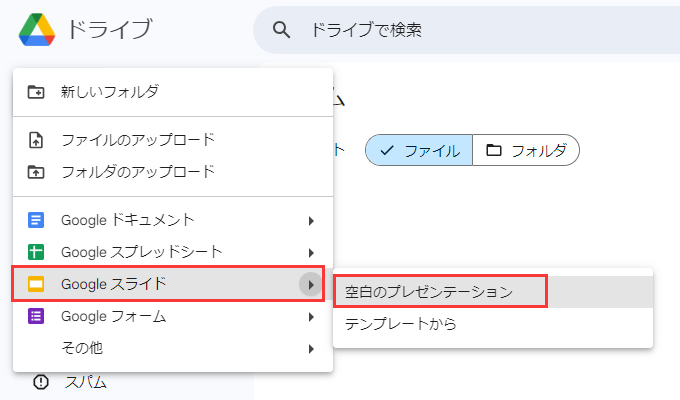Open Google フォーム menu entry

173,316
